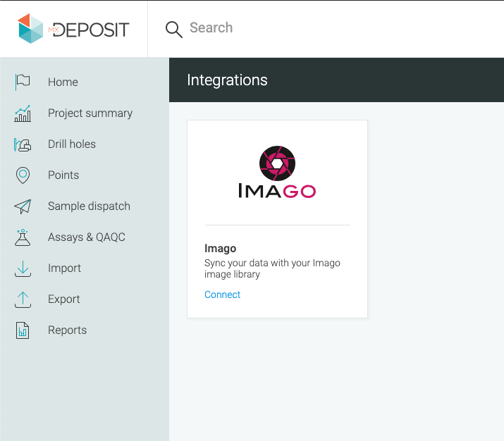The width and height of the screenshot is (504, 441).
Task: Click the Assays & QAQC flask icon
Action: click(23, 237)
